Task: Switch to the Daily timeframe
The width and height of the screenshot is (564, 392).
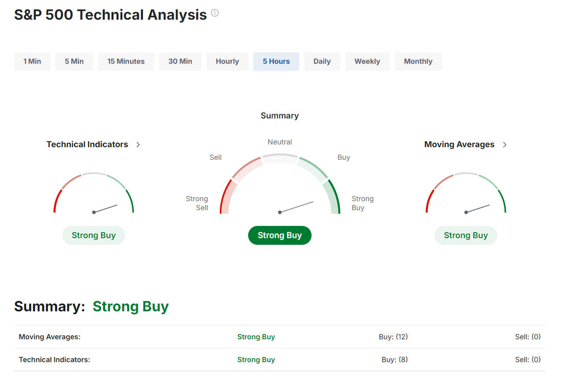Action: pos(321,61)
